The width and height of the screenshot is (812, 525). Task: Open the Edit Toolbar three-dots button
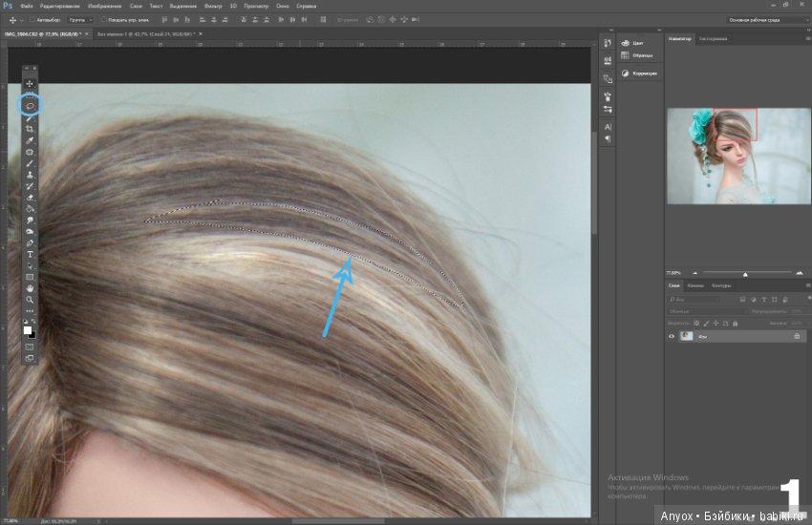click(30, 311)
